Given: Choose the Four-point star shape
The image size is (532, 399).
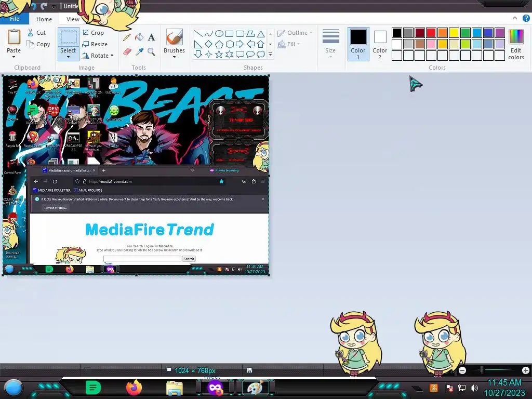Looking at the screenshot, I should coord(209,54).
